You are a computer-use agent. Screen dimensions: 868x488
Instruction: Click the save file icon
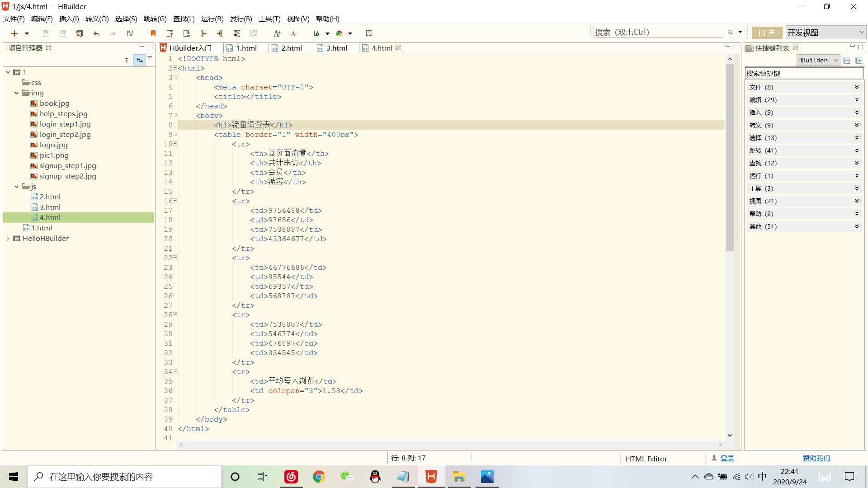[47, 33]
